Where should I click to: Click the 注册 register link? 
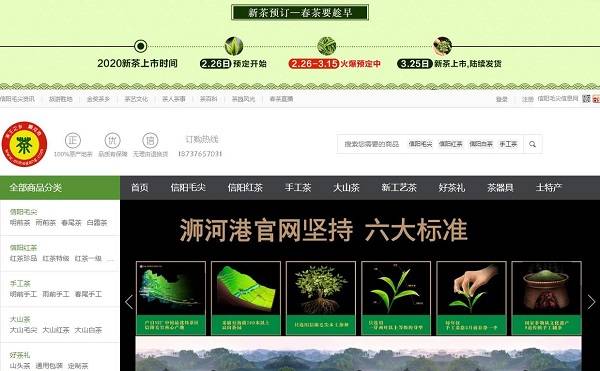528,99
